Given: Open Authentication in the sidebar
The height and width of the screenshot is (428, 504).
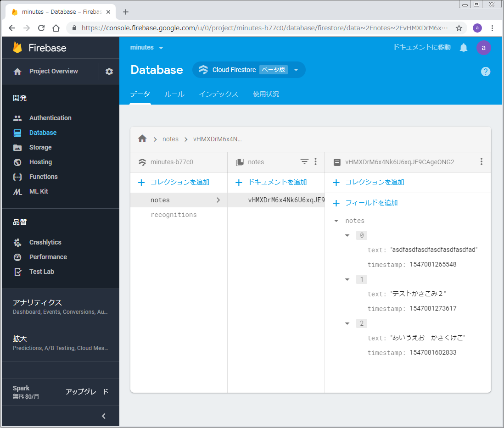Looking at the screenshot, I should pos(50,118).
